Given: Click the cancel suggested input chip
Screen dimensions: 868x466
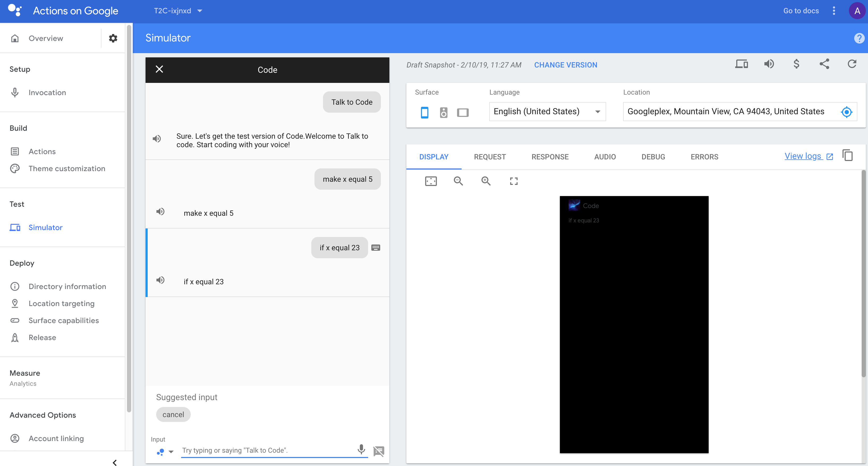Looking at the screenshot, I should [173, 414].
